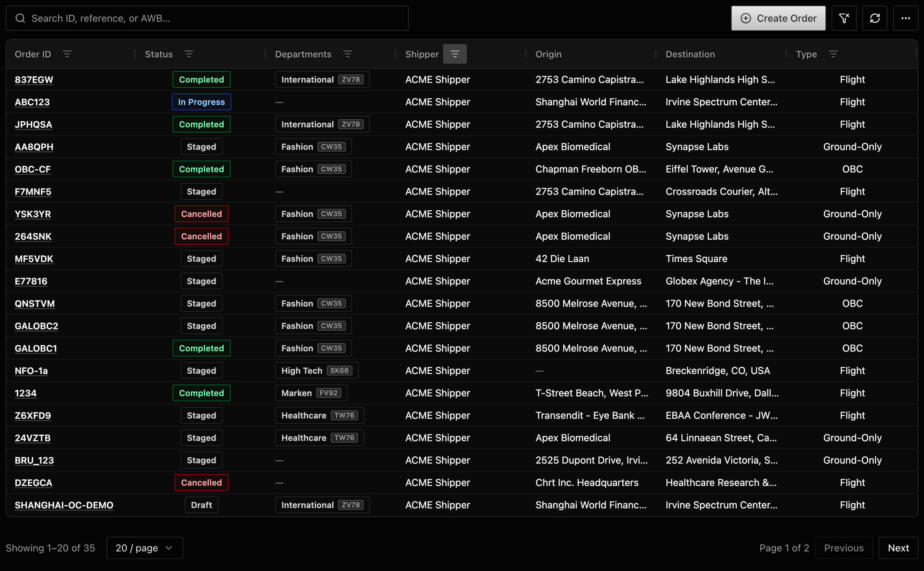Open the 20 / page size dropdown
The height and width of the screenshot is (571, 924).
coord(145,548)
